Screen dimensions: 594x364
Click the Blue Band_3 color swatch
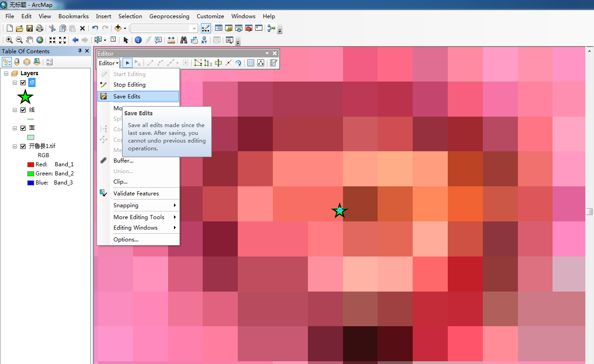(x=31, y=183)
